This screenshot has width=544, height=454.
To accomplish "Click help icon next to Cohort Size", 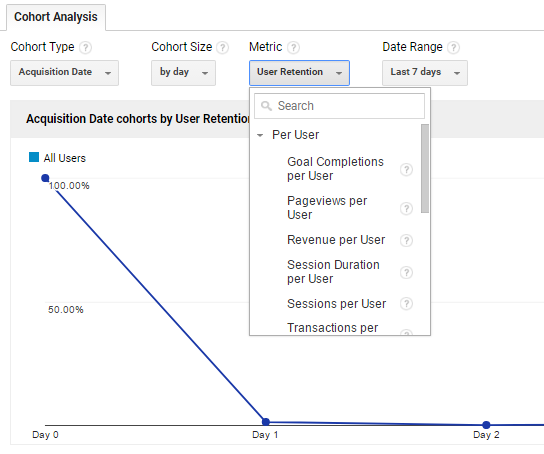I will point(222,48).
